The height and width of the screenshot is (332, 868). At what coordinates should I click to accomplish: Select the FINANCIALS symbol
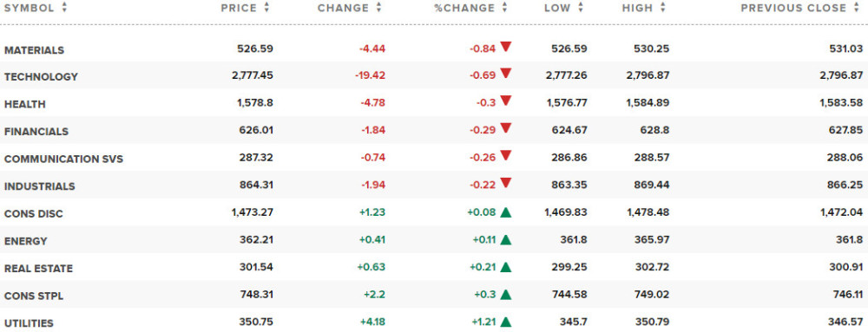[x=36, y=132]
